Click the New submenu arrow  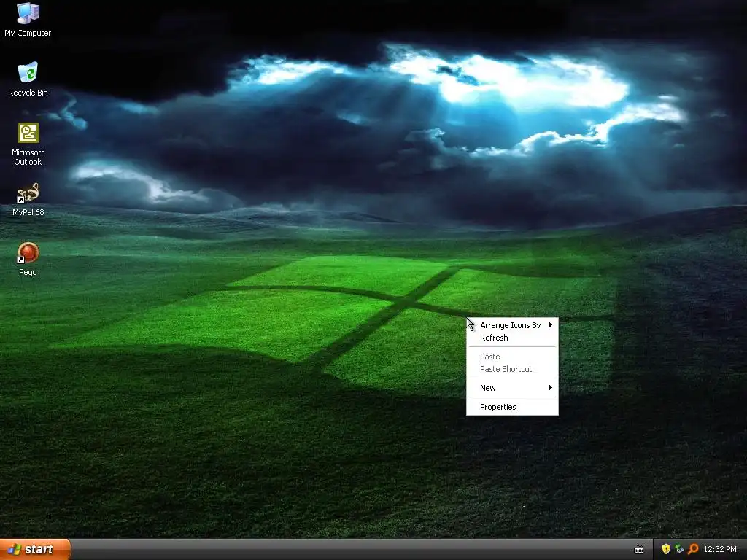550,388
